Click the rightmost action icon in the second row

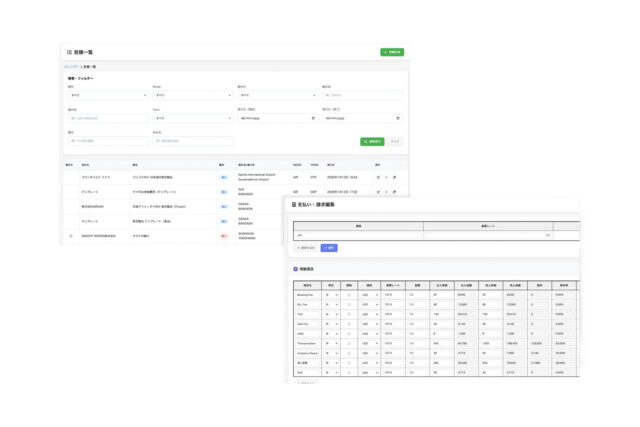point(394,192)
